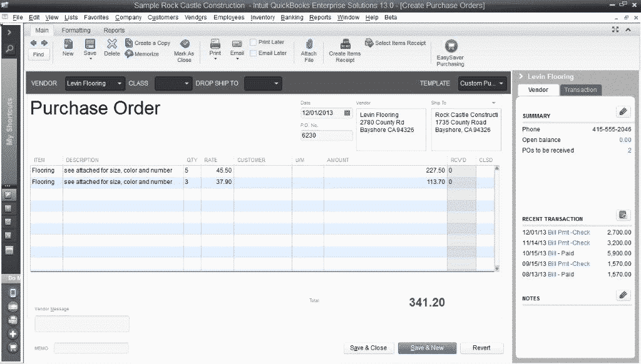Delete this purchase order
Screen dimensions: 641x364
[111, 48]
